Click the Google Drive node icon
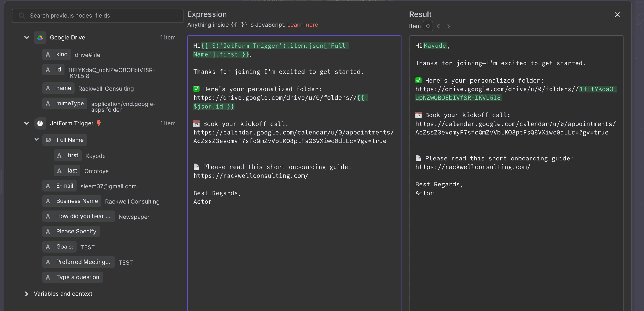This screenshot has width=644, height=311. click(x=40, y=38)
